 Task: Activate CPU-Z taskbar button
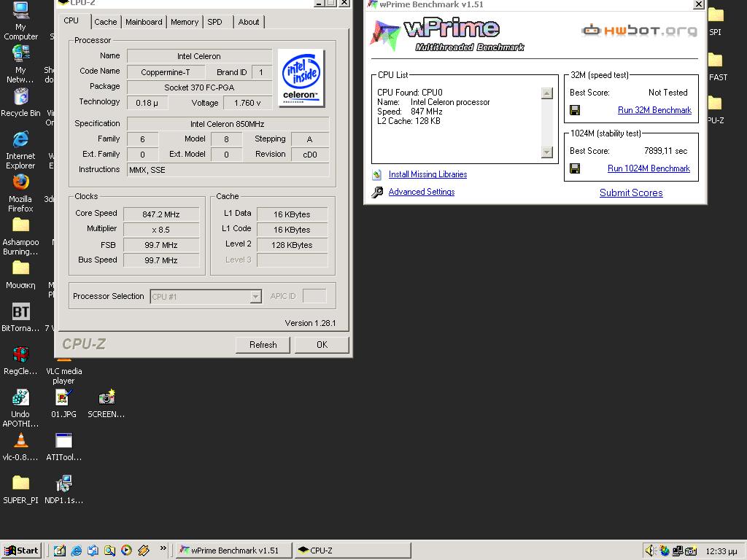(352, 551)
